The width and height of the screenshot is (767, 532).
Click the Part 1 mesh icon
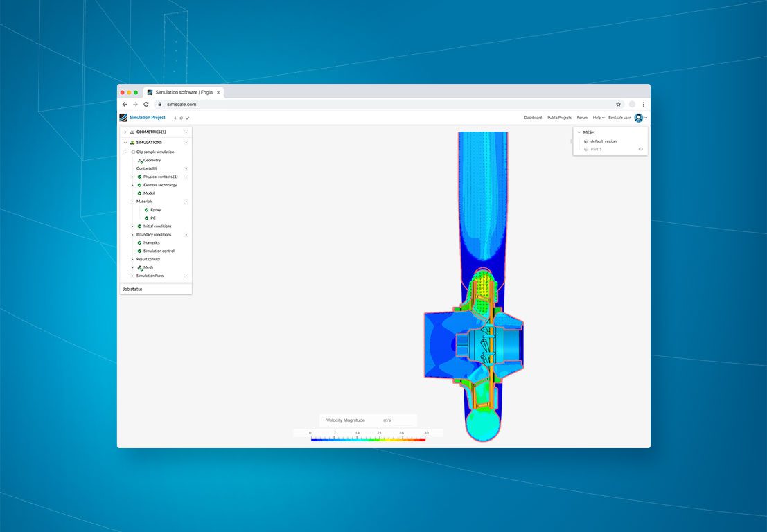click(x=586, y=149)
